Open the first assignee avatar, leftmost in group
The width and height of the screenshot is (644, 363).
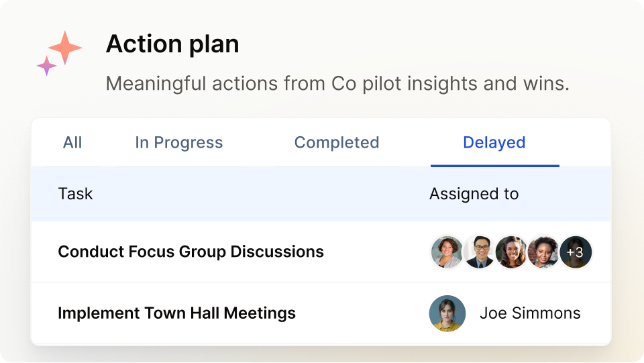click(447, 252)
